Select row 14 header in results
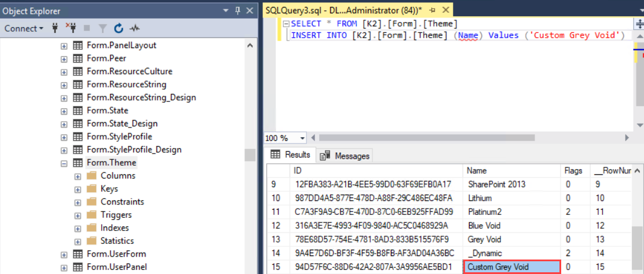 click(x=279, y=253)
